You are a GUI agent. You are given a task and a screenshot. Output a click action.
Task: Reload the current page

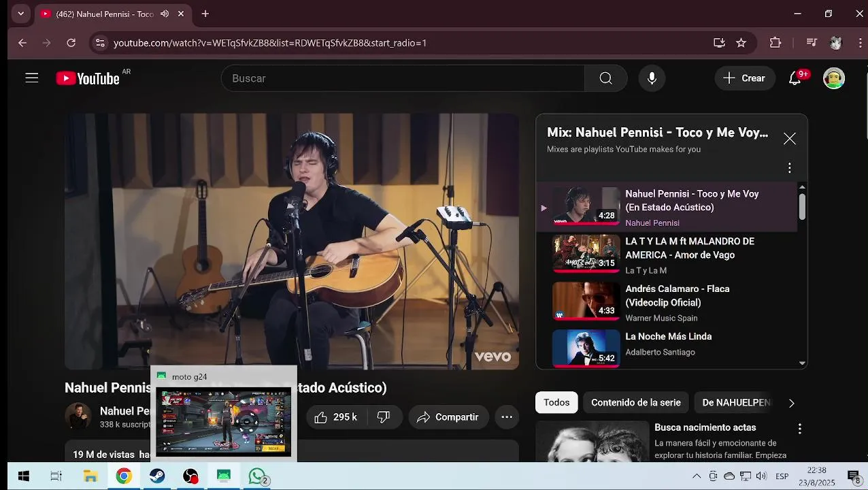coord(71,43)
